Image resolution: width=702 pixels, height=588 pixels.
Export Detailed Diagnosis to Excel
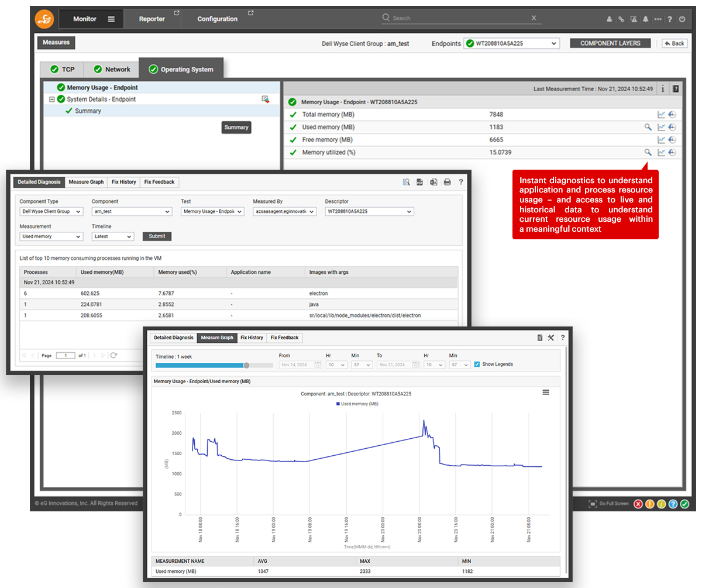(x=433, y=183)
